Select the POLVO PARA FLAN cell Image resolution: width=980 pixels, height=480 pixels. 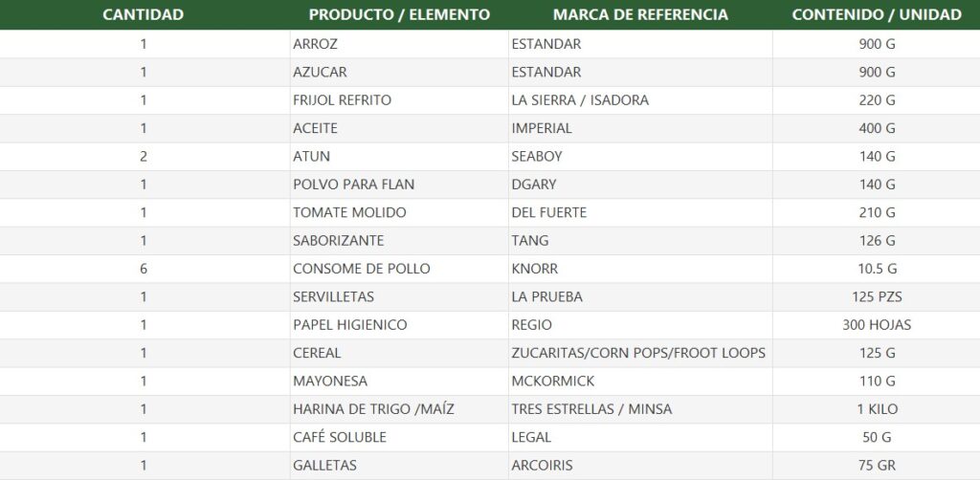(x=399, y=185)
